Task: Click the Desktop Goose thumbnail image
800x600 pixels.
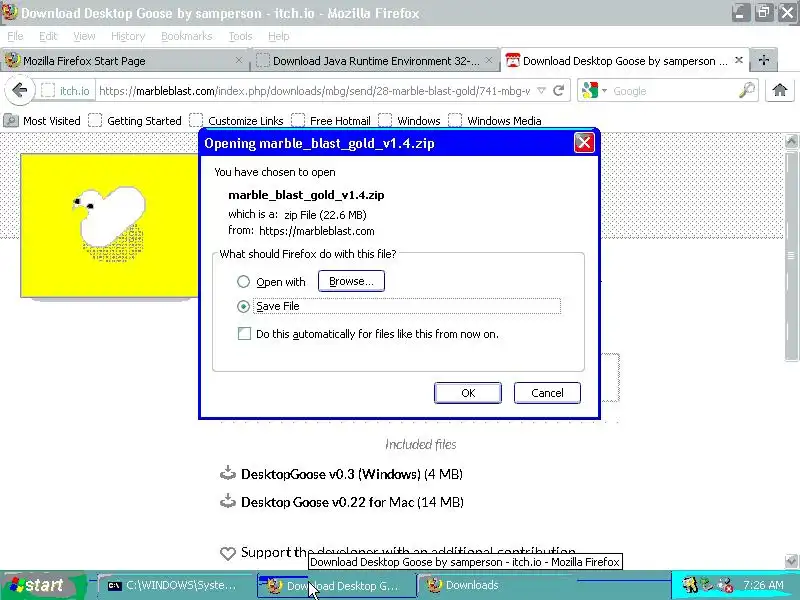Action: (109, 226)
